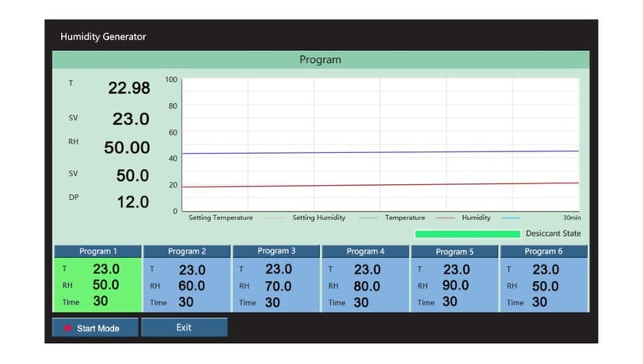The image size is (643, 364).
Task: Select the Program 1 header
Action: tap(98, 251)
